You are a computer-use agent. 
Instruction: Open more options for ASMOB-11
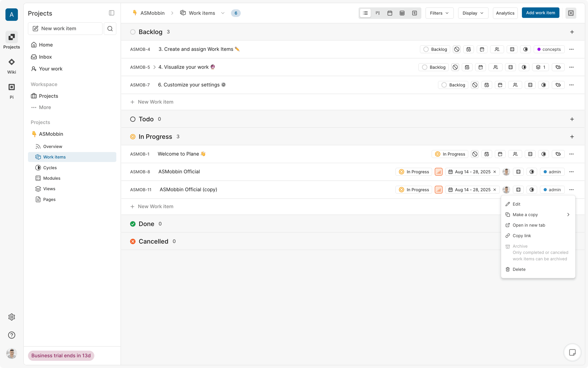coord(571,190)
